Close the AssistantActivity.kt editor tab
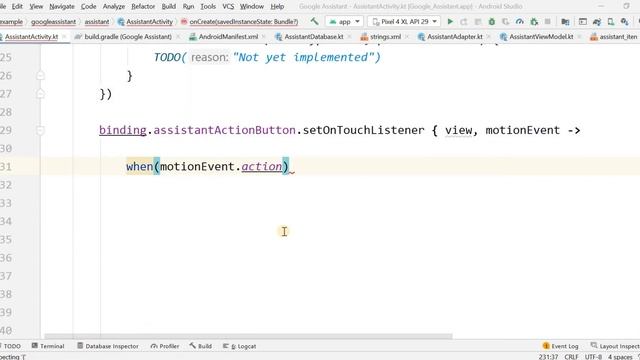The height and width of the screenshot is (360, 640). click(x=64, y=37)
